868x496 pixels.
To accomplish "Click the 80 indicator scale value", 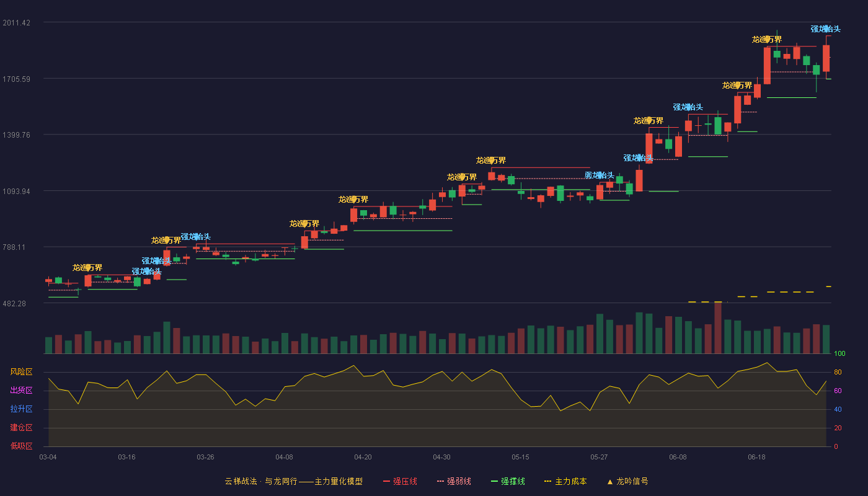I will pos(838,372).
